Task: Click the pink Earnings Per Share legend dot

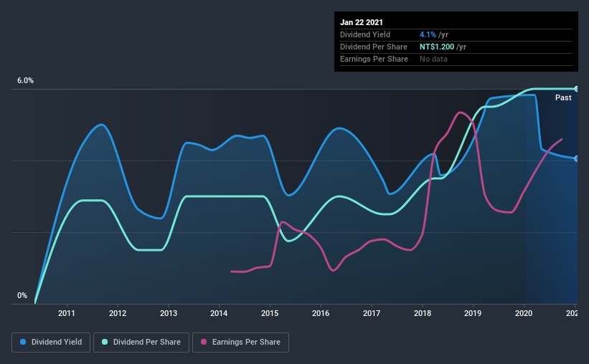Action: click(204, 342)
